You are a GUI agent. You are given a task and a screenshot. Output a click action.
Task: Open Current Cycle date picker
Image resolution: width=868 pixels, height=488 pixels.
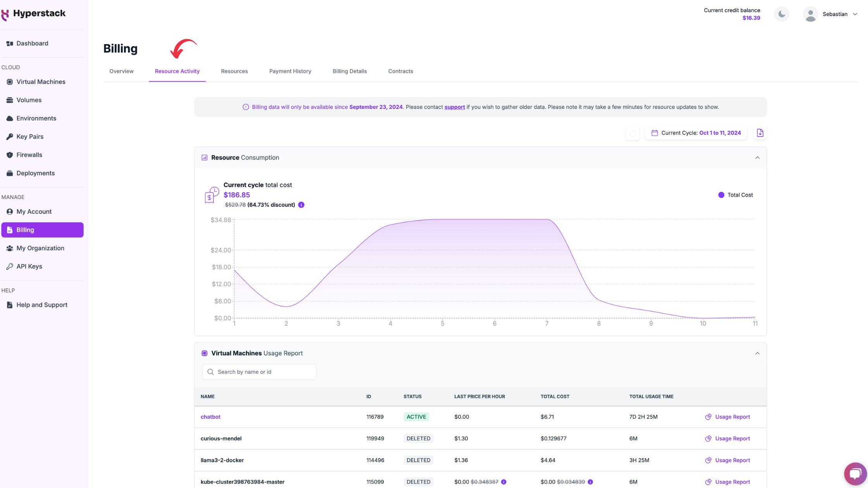[x=696, y=133]
